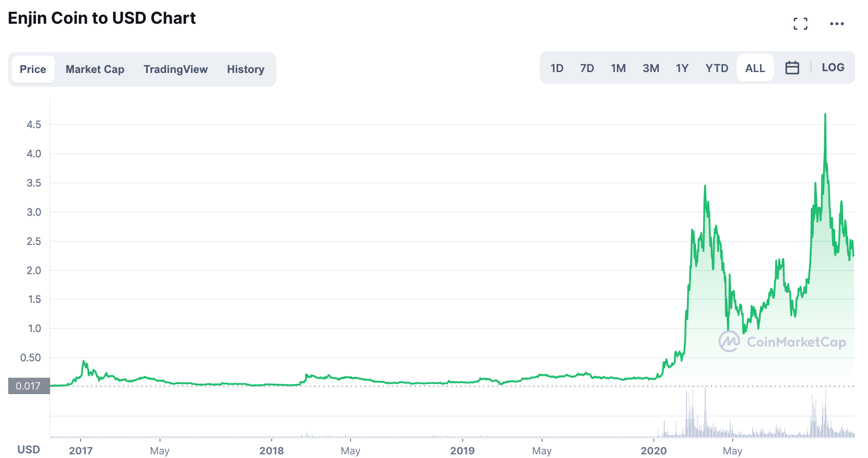
Task: Set range to 1D
Action: [557, 68]
